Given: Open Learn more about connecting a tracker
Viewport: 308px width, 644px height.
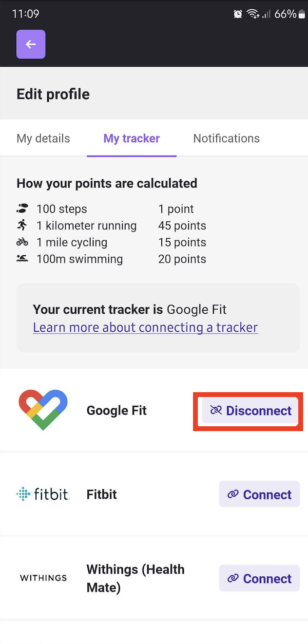Looking at the screenshot, I should pos(145,327).
